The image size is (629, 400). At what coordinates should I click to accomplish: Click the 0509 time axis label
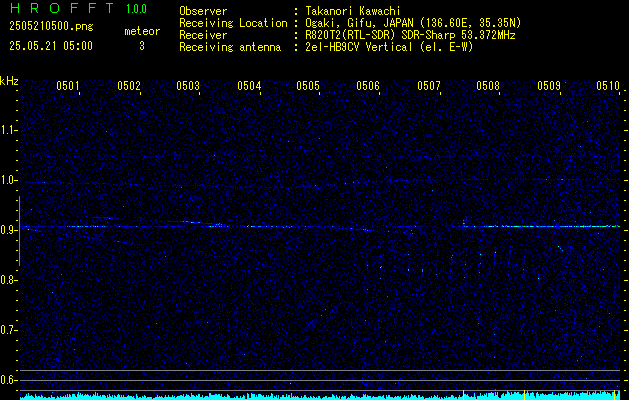[x=549, y=85]
